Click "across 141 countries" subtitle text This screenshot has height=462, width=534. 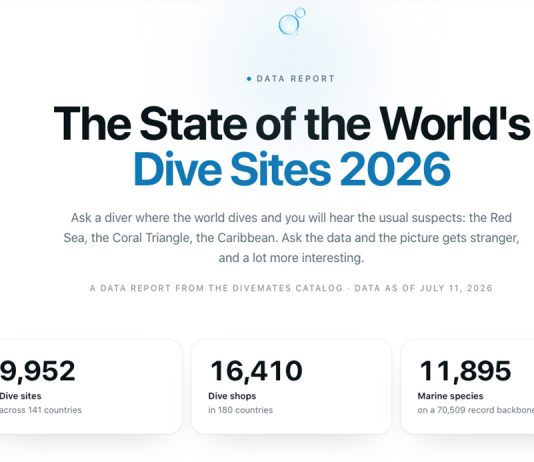pos(41,410)
